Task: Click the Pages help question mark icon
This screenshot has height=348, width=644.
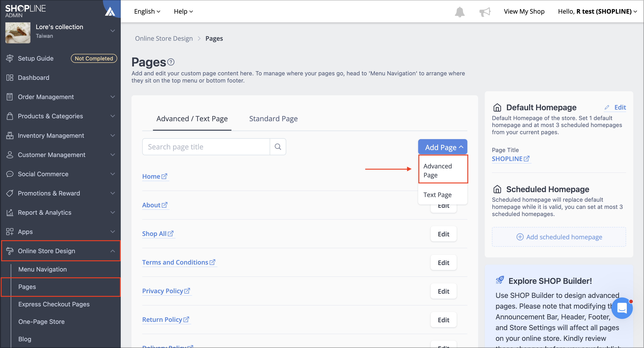Action: click(x=171, y=62)
